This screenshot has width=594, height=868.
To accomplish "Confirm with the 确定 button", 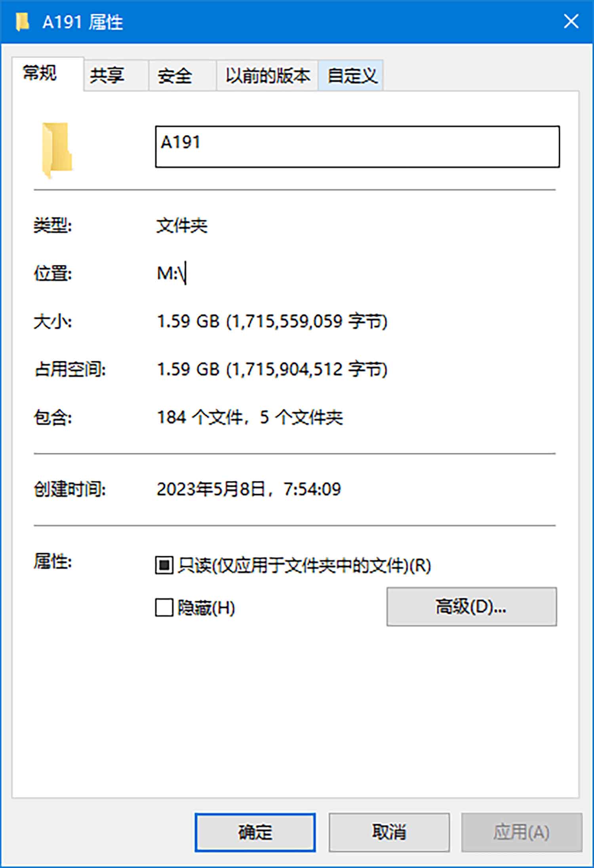I will pyautogui.click(x=255, y=832).
